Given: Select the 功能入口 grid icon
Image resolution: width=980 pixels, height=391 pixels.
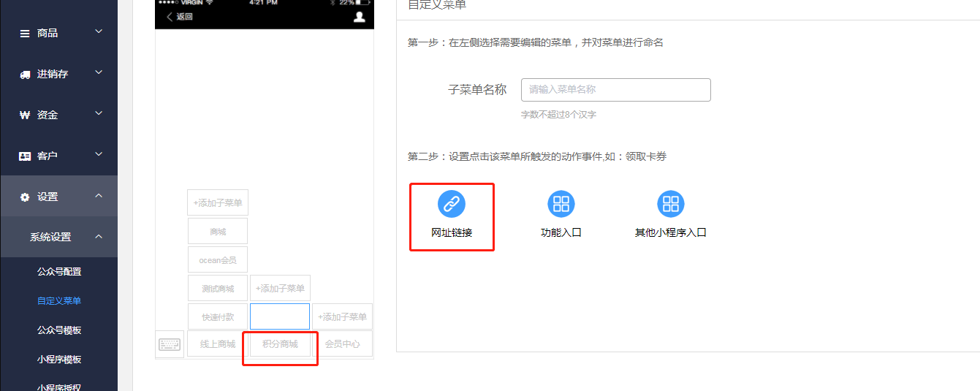Looking at the screenshot, I should click(x=561, y=205).
